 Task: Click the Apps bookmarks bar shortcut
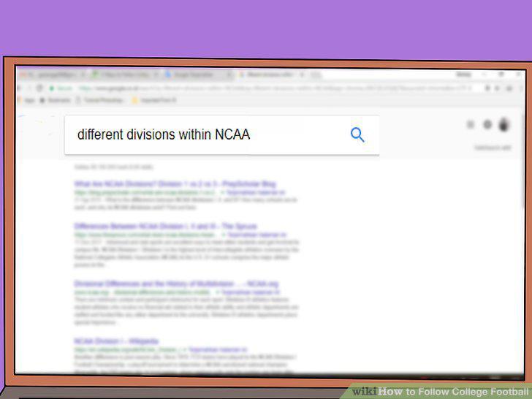pyautogui.click(x=26, y=100)
